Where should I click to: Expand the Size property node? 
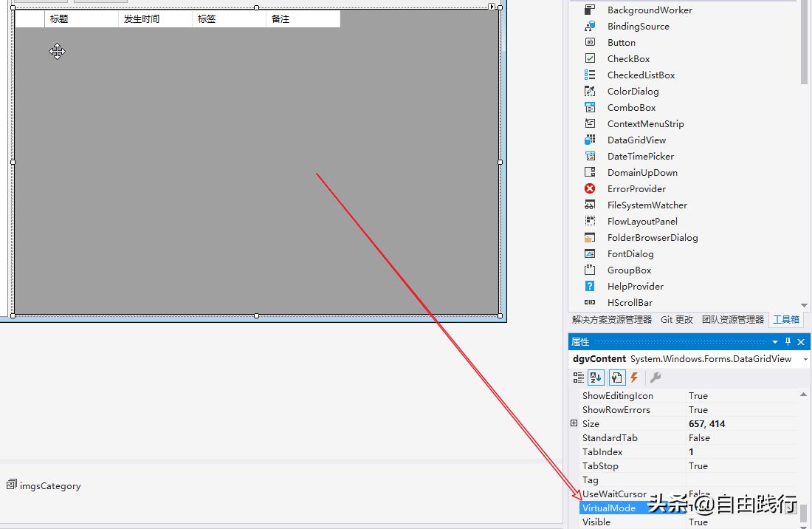pos(574,423)
